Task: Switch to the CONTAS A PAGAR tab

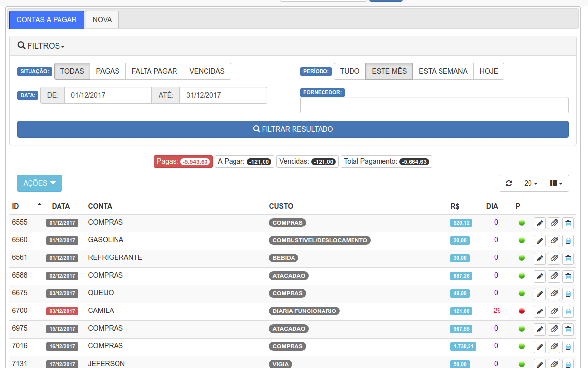Action: point(47,20)
